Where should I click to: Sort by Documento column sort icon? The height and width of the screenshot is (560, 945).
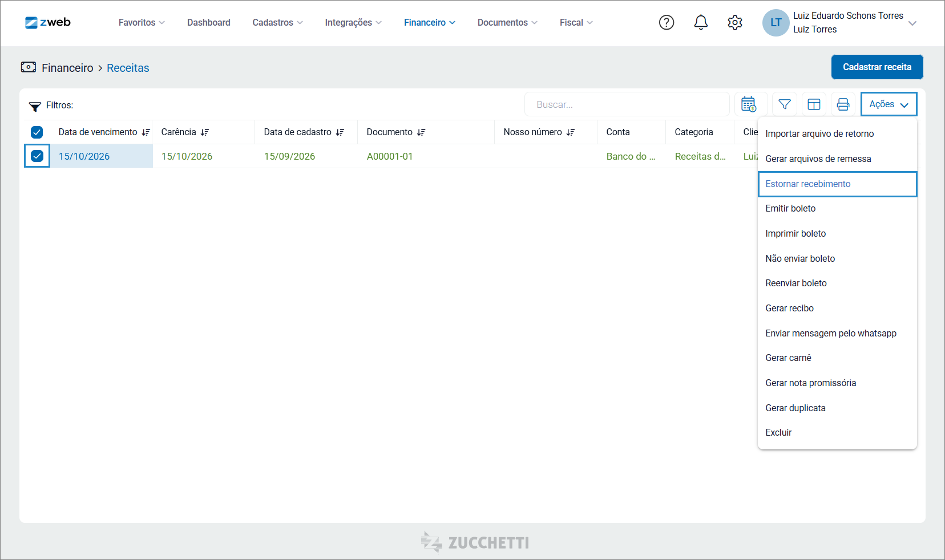tap(421, 132)
